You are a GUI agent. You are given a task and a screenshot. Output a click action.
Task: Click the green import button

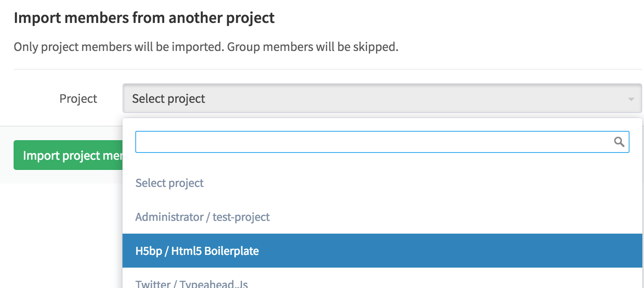69,155
